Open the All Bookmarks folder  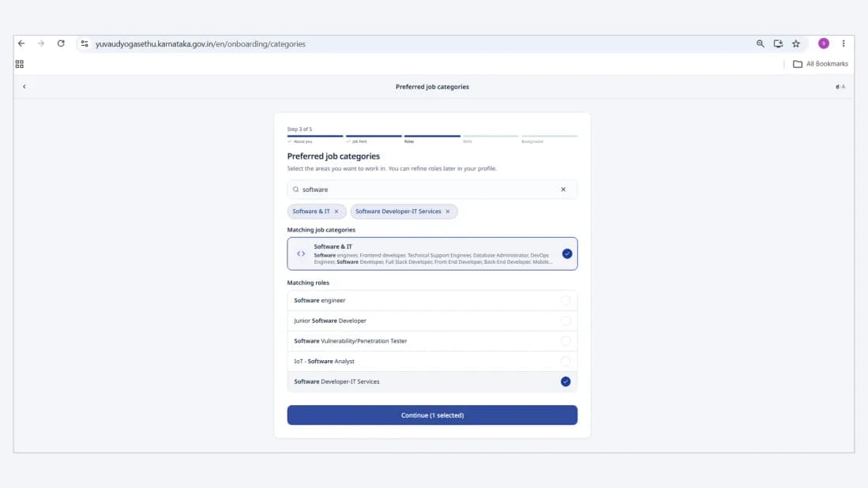point(821,64)
